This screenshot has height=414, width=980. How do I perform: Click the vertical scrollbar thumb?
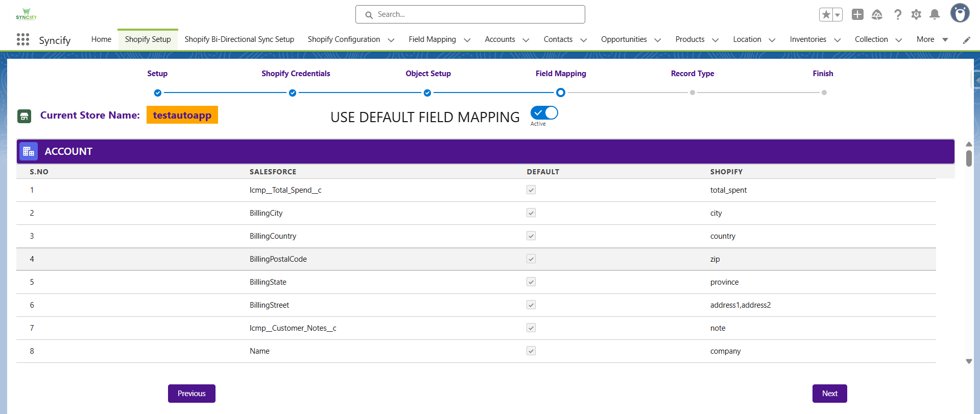tap(969, 158)
